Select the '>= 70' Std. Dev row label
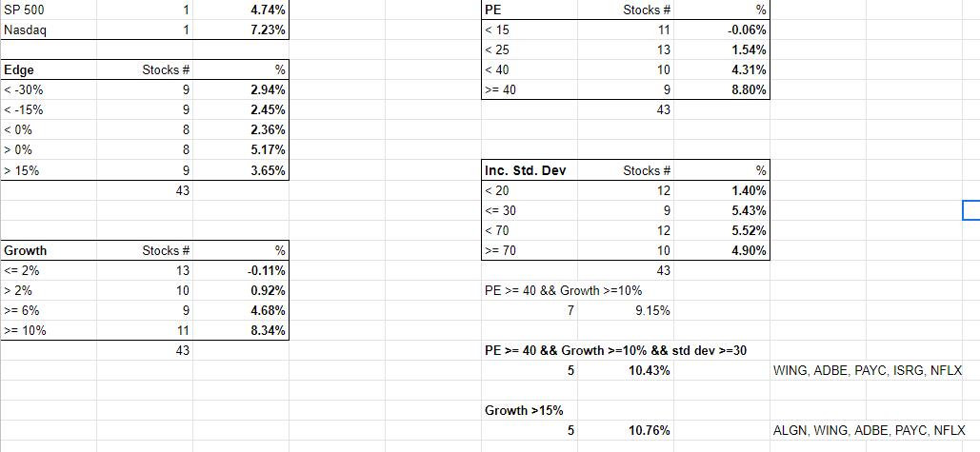 [530, 250]
